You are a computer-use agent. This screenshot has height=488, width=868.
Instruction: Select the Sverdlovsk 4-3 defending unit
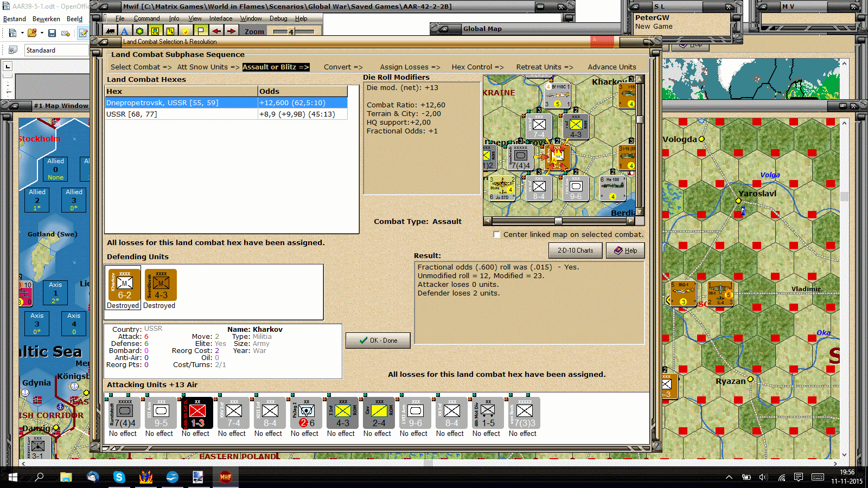point(161,285)
